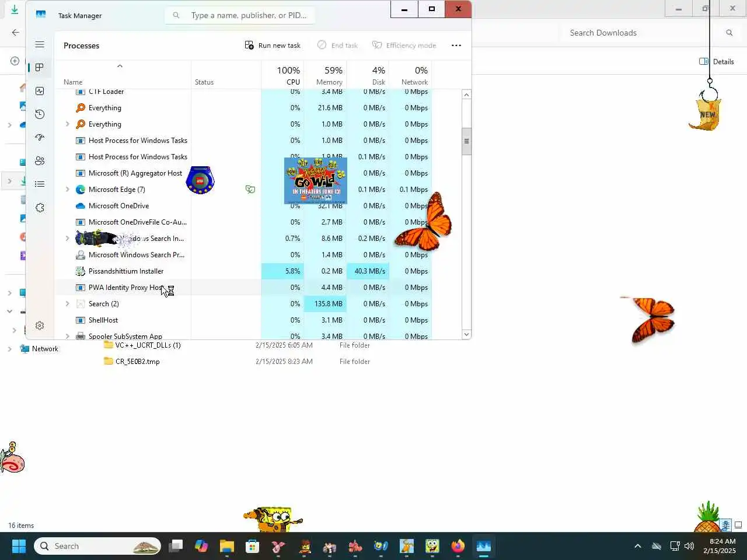Open the Services page puzzle icon

pos(40,208)
